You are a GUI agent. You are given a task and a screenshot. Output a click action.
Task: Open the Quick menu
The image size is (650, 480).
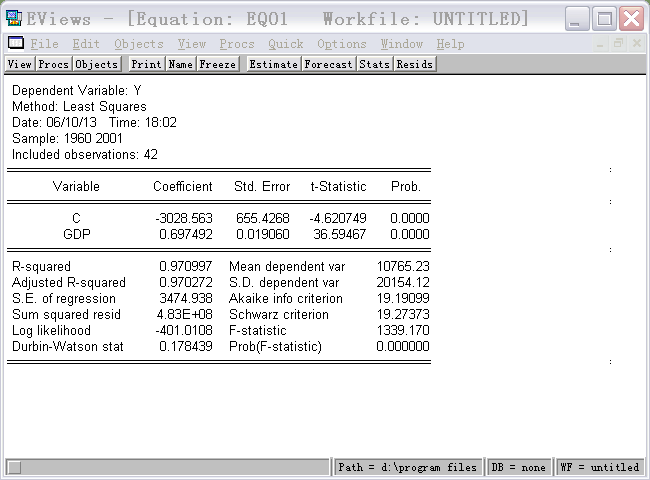click(285, 44)
